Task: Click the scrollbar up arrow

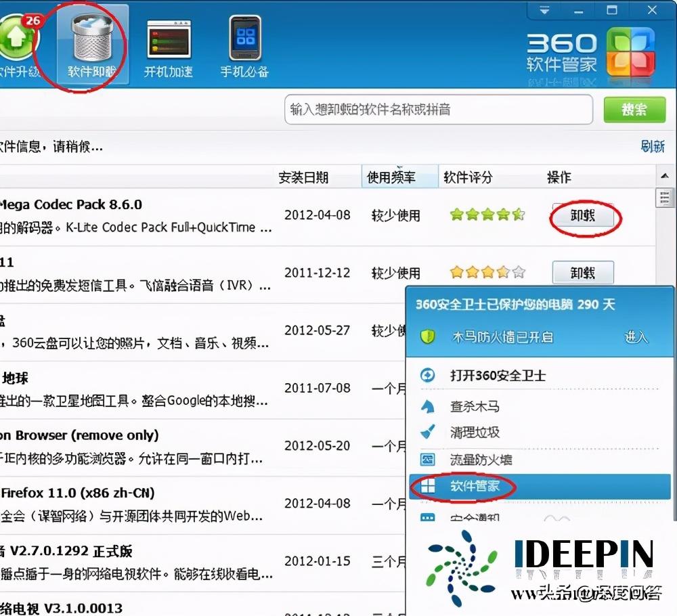Action: tap(665, 176)
